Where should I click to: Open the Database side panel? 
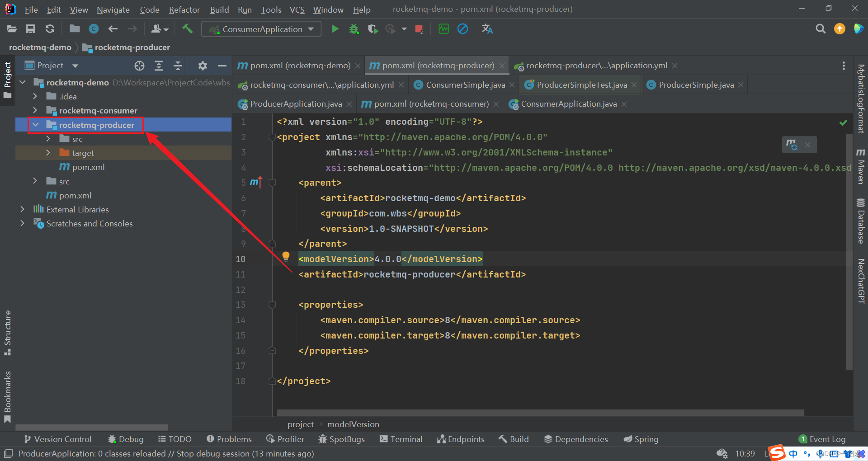[x=861, y=221]
